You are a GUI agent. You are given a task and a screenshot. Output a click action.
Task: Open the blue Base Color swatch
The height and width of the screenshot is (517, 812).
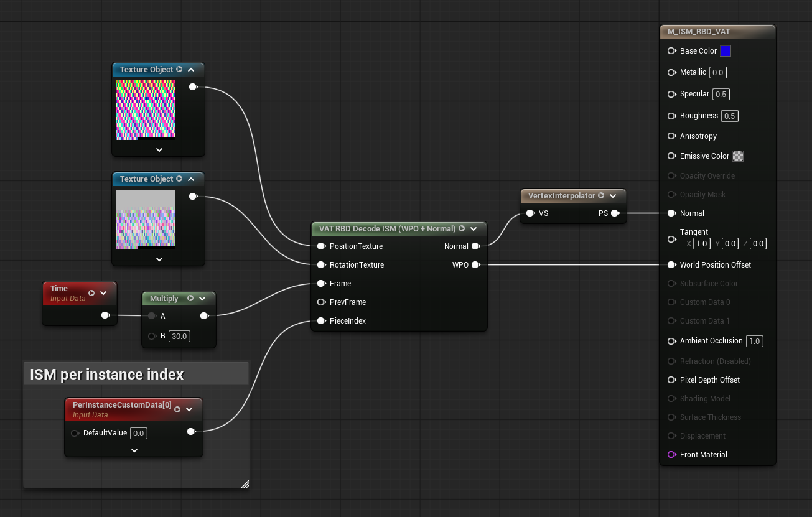coord(726,51)
